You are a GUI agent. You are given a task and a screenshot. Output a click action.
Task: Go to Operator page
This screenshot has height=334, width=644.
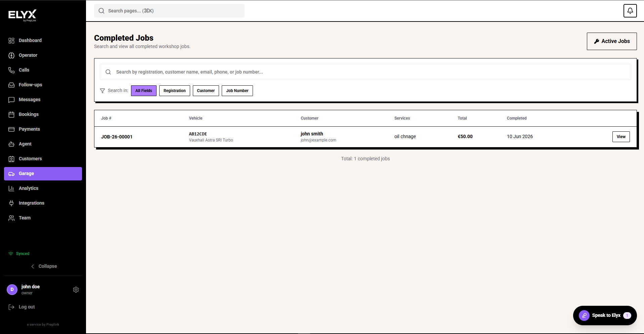[43, 55]
